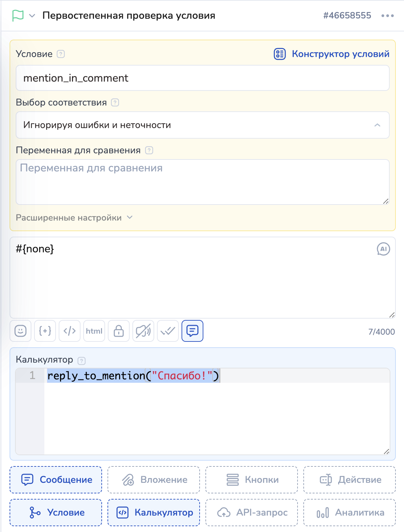The image size is (404, 532).
Task: Select the Калькулятор block button
Action: click(x=154, y=513)
